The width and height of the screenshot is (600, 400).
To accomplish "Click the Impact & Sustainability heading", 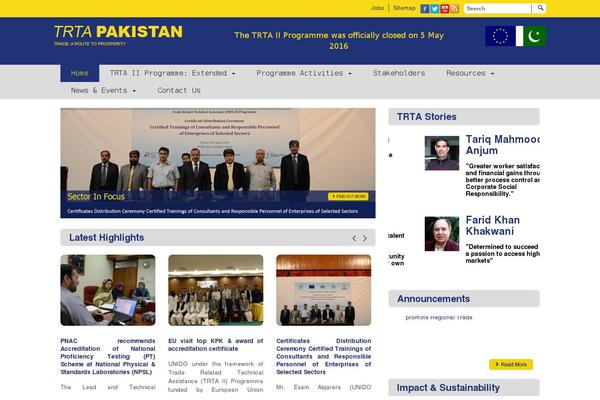I will 448,388.
